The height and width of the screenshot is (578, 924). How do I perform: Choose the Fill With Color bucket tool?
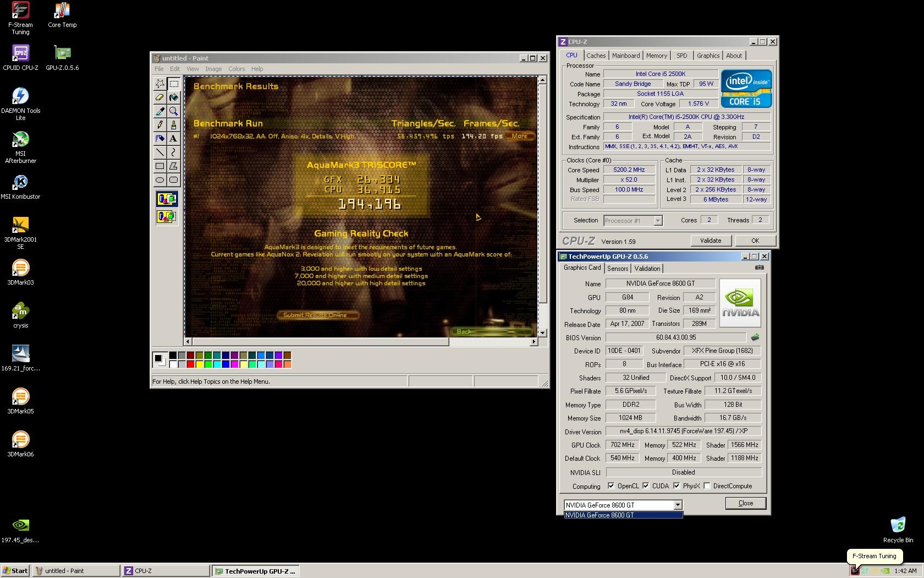click(x=173, y=97)
